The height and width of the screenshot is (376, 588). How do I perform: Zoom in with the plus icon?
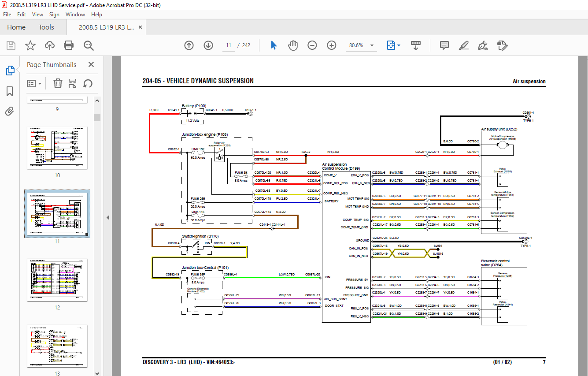pos(332,45)
